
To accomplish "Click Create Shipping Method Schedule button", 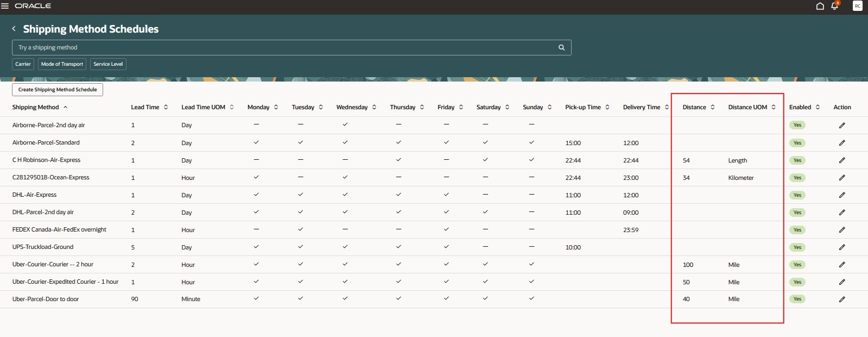I will coord(58,90).
